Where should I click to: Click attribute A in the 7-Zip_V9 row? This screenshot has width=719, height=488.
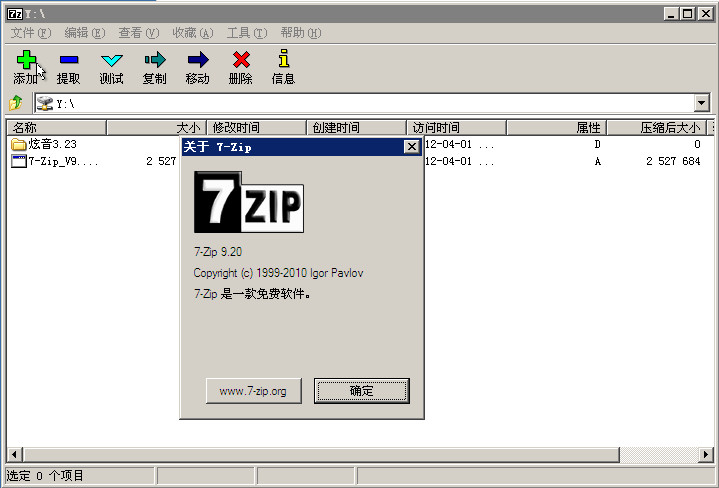597,161
